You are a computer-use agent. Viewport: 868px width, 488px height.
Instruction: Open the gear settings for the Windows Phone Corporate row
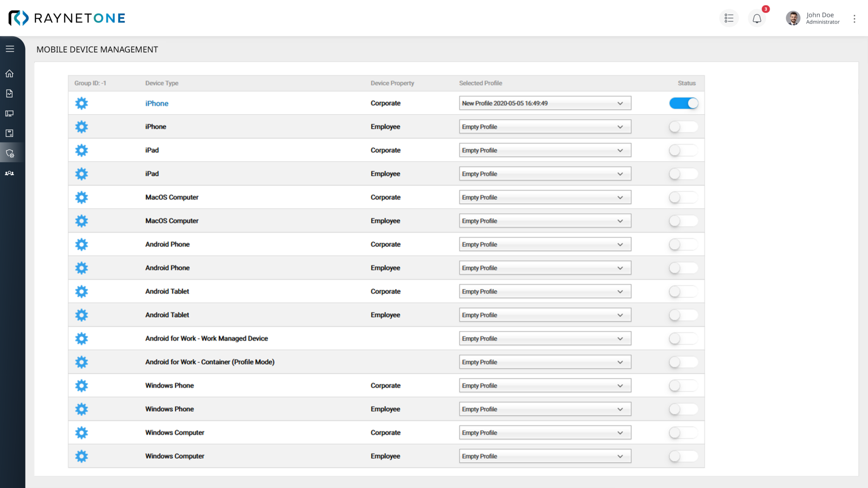(81, 385)
